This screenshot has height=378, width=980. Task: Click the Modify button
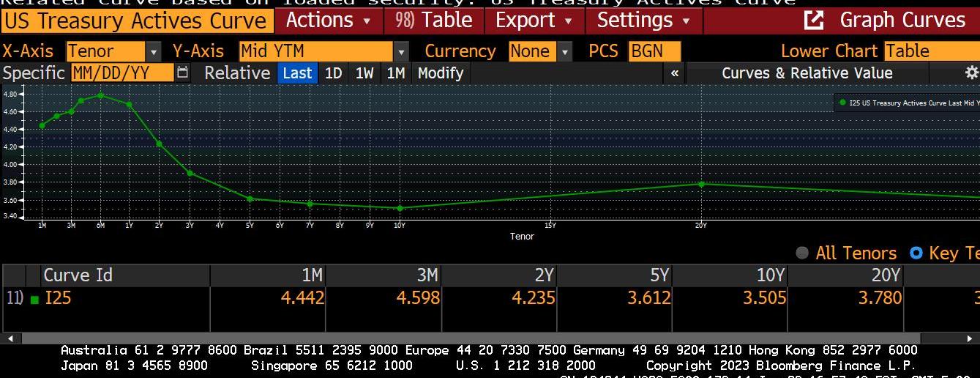click(440, 73)
